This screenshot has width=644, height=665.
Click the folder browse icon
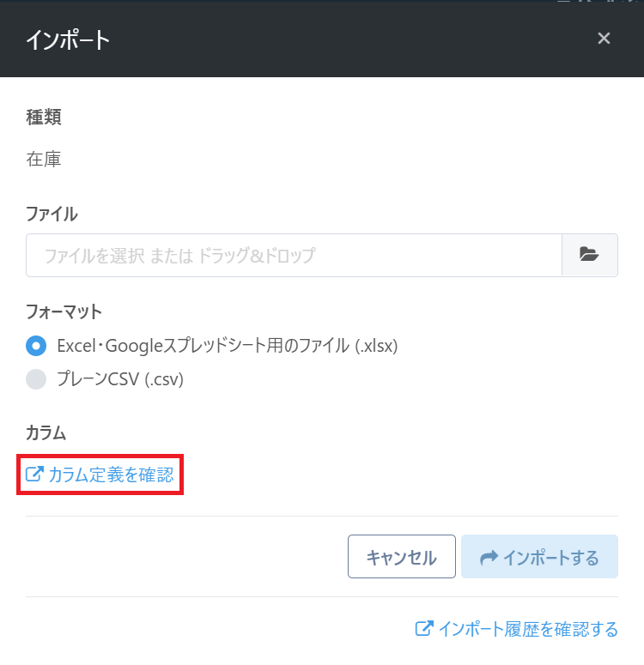tap(589, 255)
